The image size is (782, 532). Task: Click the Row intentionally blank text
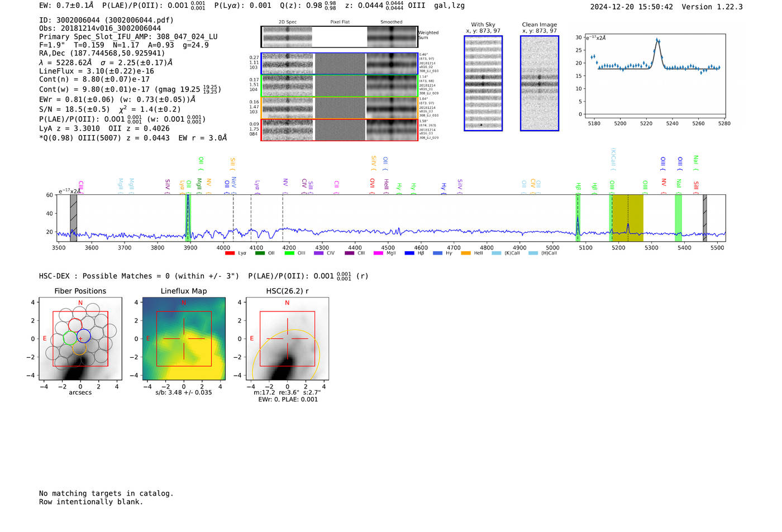91,502
